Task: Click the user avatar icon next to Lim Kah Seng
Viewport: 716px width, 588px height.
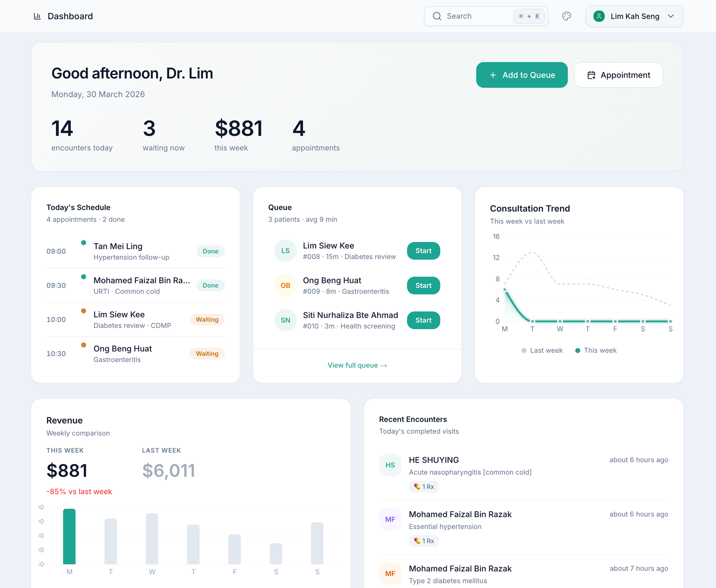Action: pyautogui.click(x=599, y=16)
